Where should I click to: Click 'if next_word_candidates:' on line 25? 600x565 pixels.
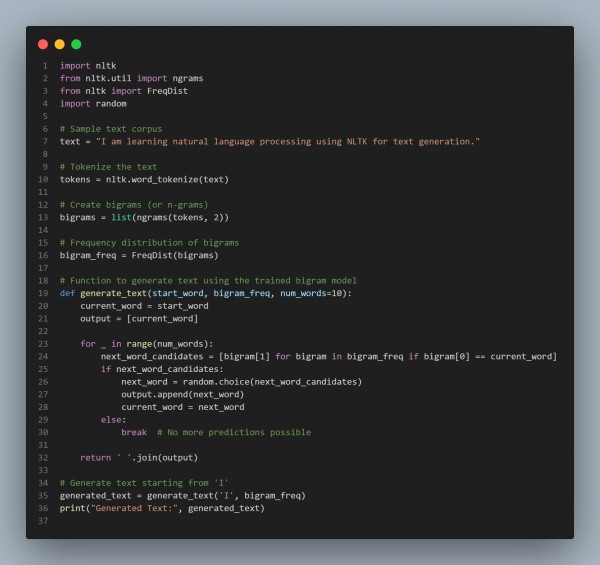pyautogui.click(x=162, y=369)
